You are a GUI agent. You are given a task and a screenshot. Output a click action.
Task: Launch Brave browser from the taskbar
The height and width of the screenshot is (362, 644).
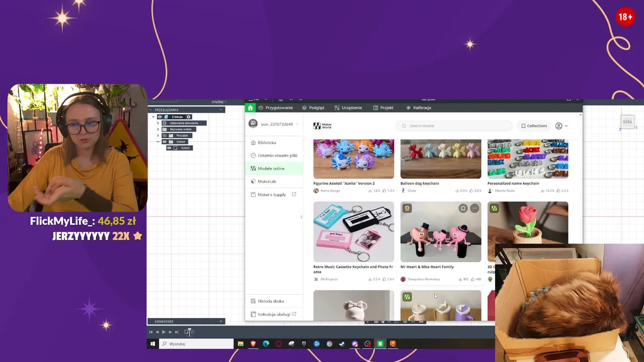tap(253, 344)
